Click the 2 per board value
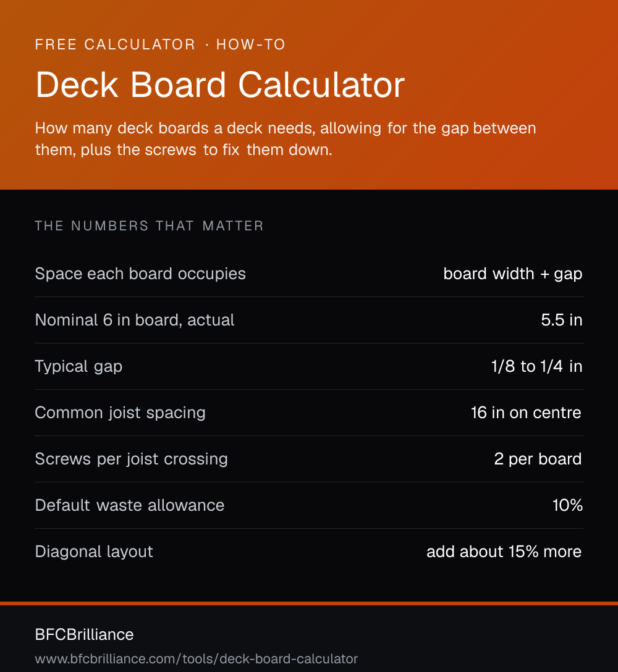 [538, 459]
